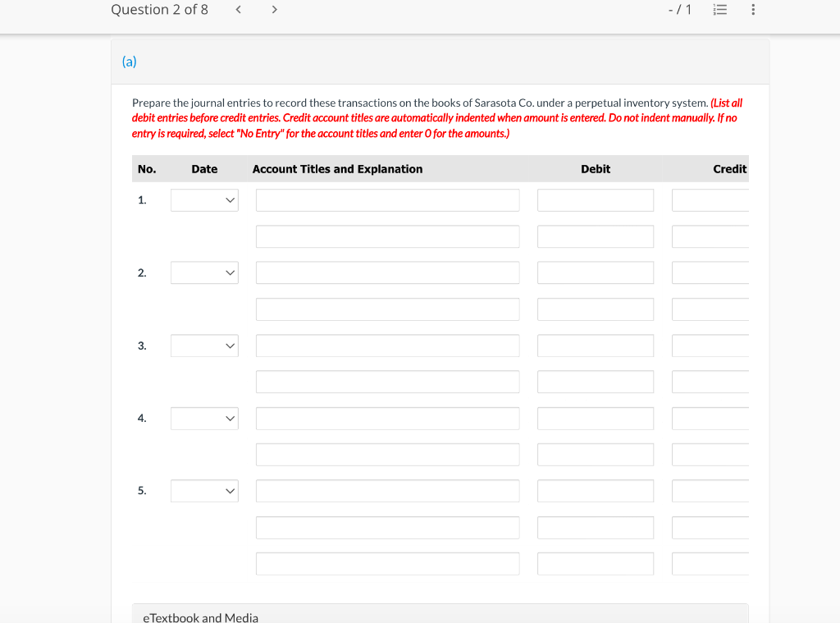Open the question list icon
Screen dimensions: 840x623
(720, 10)
